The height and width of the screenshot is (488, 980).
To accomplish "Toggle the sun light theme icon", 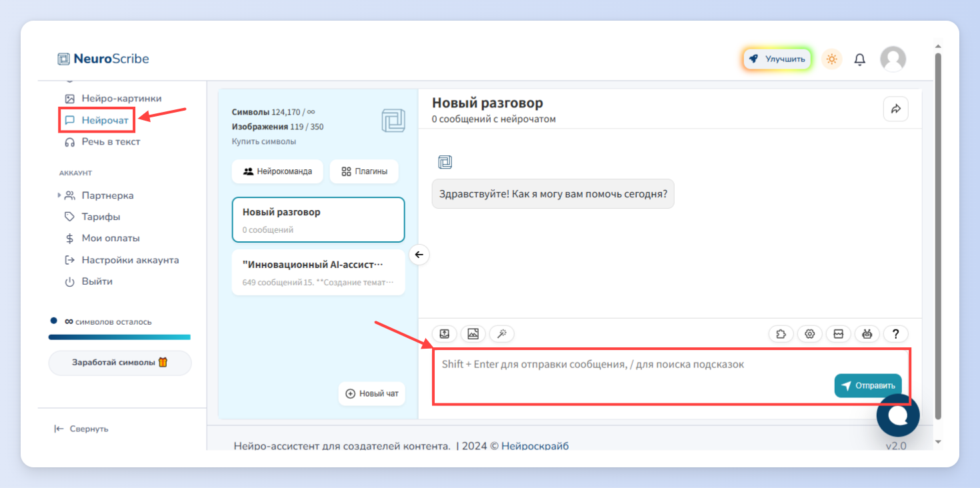I will (x=831, y=59).
